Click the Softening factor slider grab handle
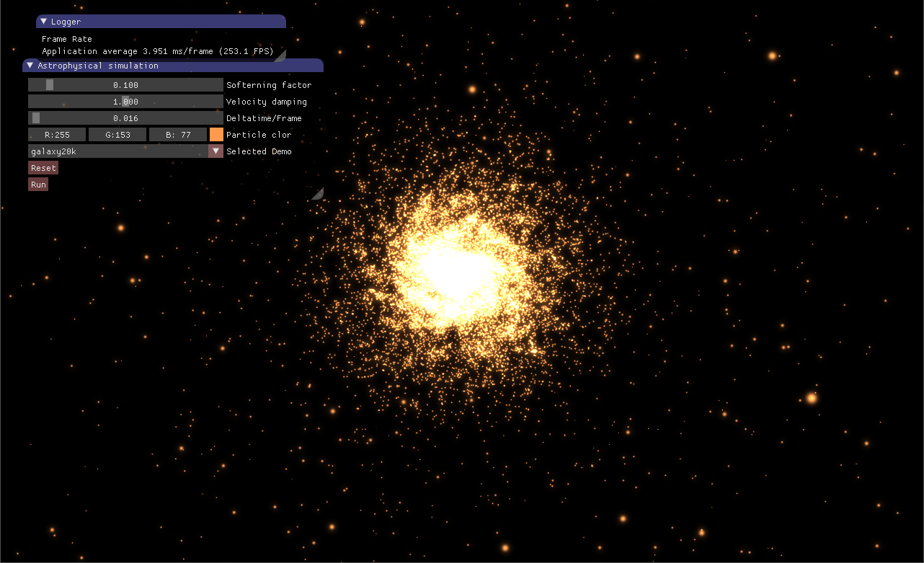 click(x=50, y=84)
